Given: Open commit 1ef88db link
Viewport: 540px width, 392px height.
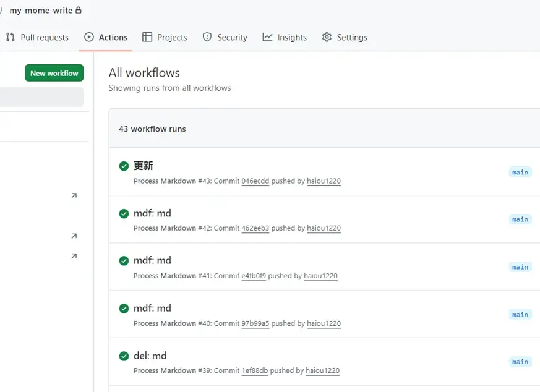Looking at the screenshot, I should [x=254, y=371].
